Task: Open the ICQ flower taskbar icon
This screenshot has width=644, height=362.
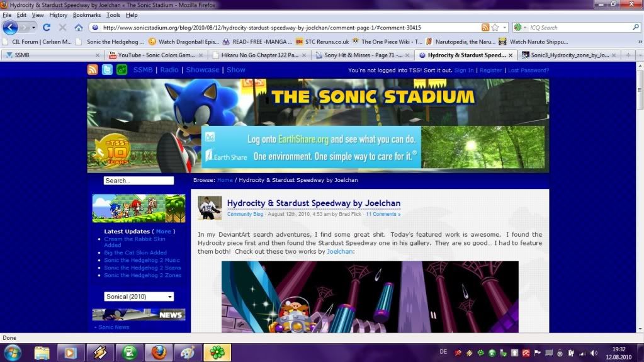Action: pos(217,353)
